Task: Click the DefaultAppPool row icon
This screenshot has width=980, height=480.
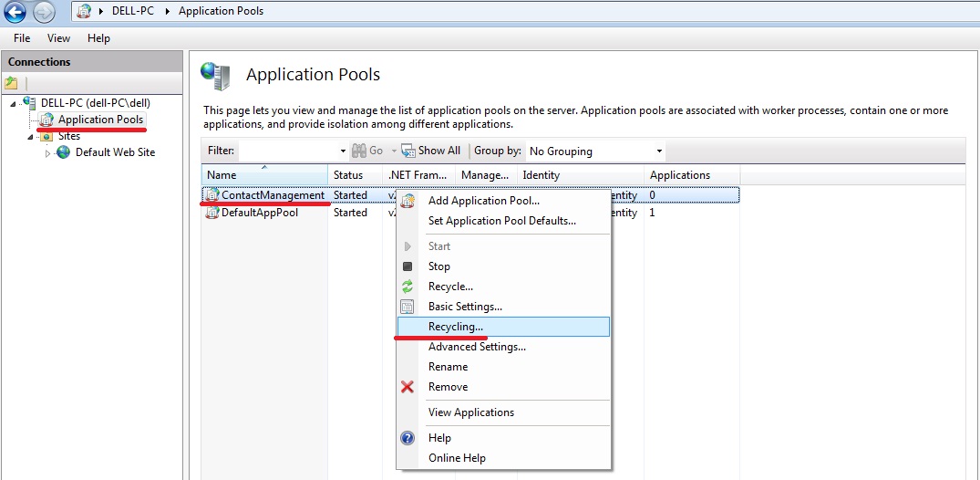Action: [x=212, y=213]
